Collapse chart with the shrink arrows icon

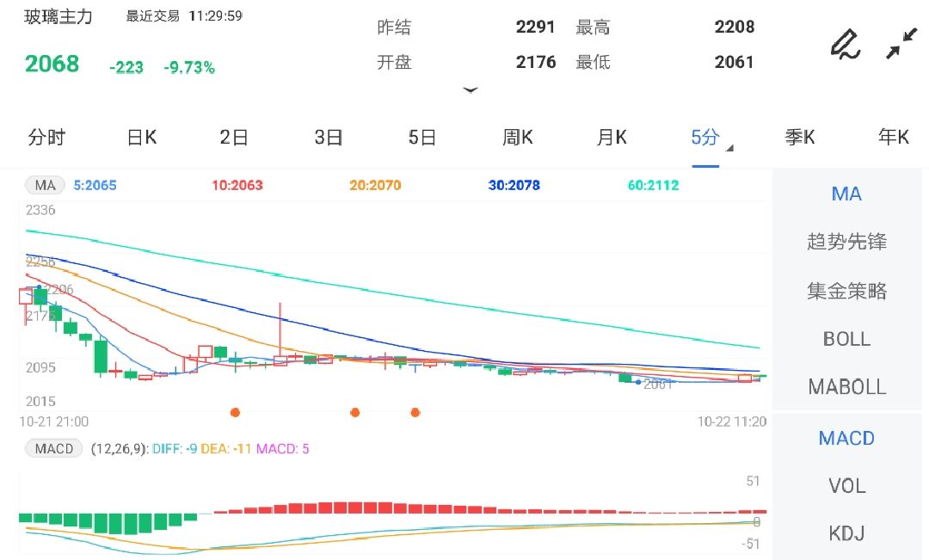[901, 44]
